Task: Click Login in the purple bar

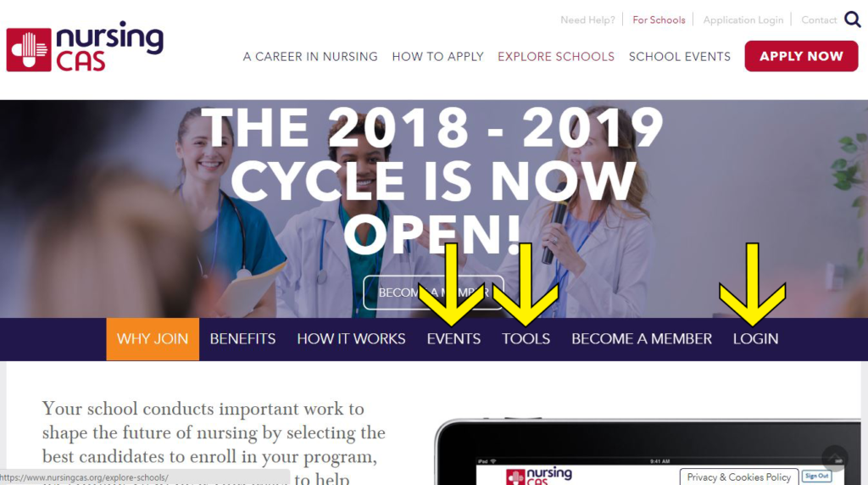Action: click(x=755, y=339)
